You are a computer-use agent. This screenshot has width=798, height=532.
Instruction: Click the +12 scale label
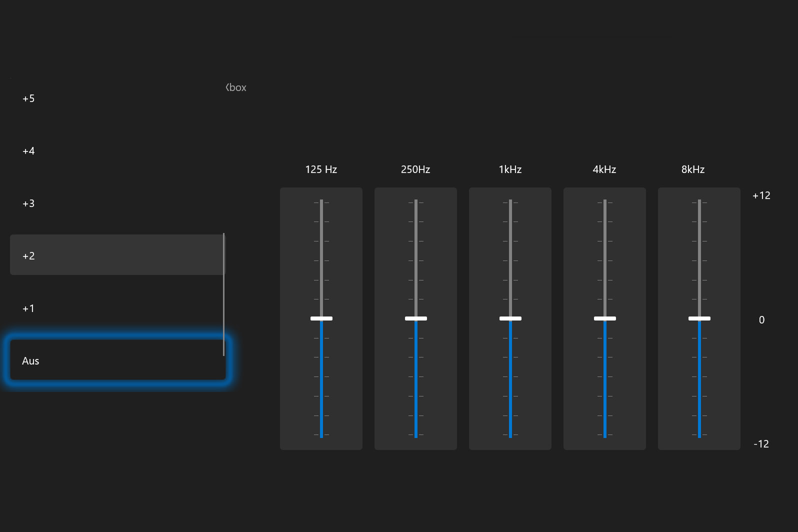(x=761, y=195)
